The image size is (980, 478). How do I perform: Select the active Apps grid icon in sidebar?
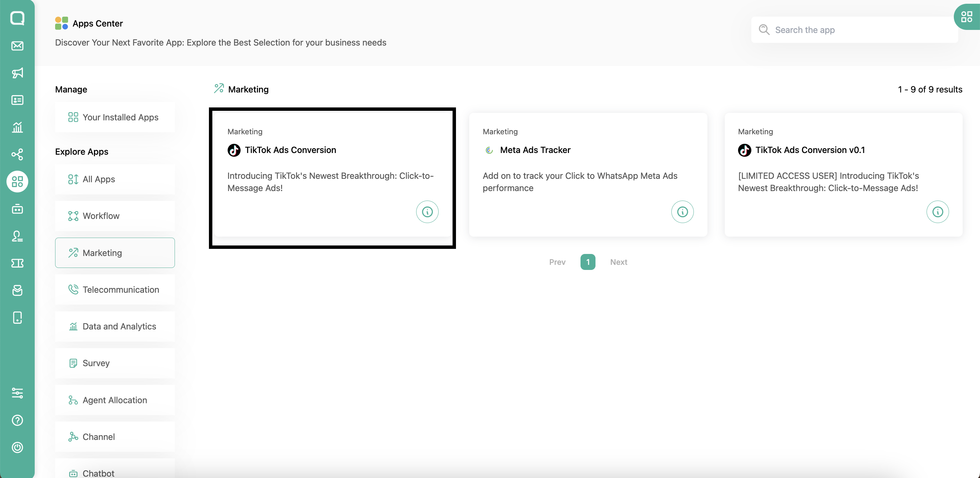pyautogui.click(x=17, y=182)
